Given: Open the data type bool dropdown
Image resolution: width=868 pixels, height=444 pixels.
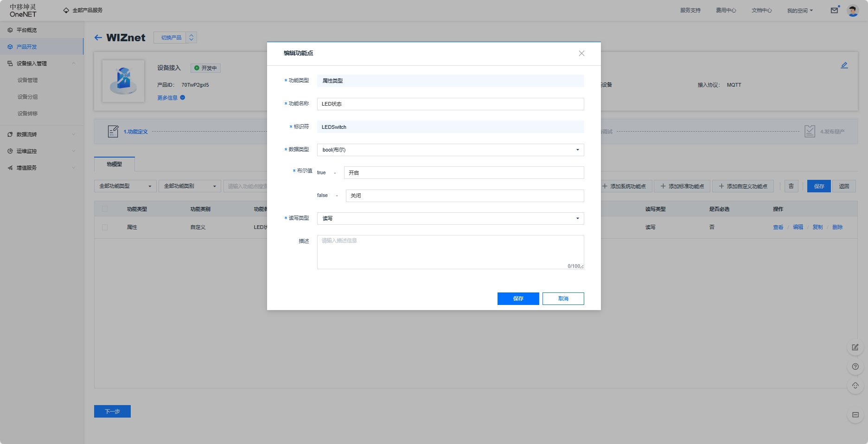Looking at the screenshot, I should 450,150.
